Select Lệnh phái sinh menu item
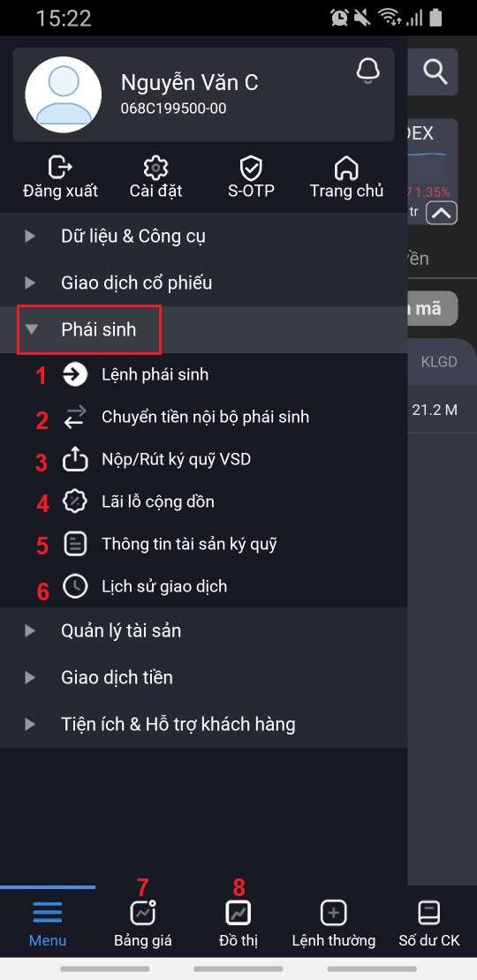This screenshot has width=477, height=980. pyautogui.click(x=203, y=375)
